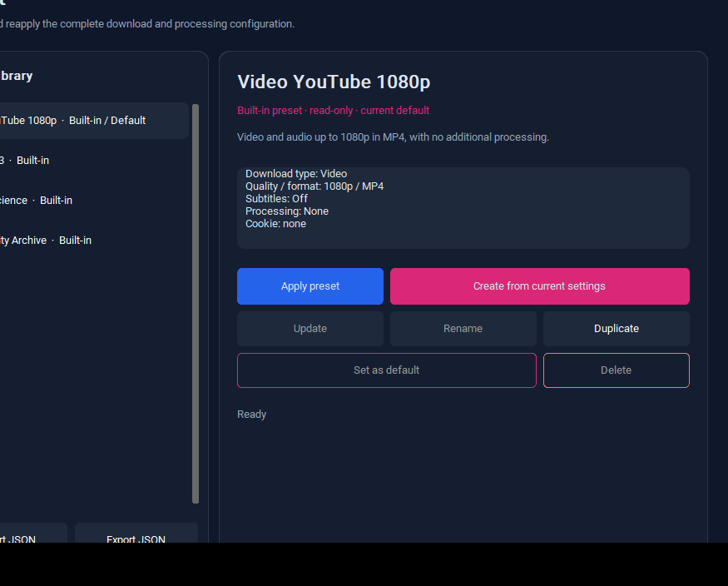728x586 pixels.
Task: Click Set as default button
Action: pos(386,370)
